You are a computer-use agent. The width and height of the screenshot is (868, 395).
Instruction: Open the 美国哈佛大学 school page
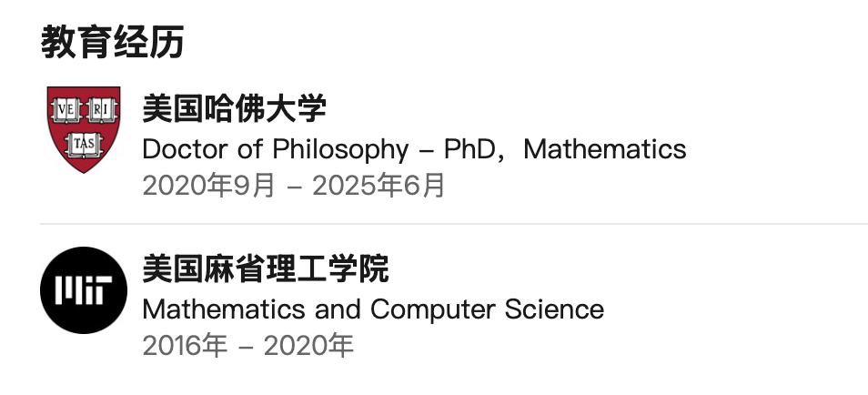pos(234,108)
